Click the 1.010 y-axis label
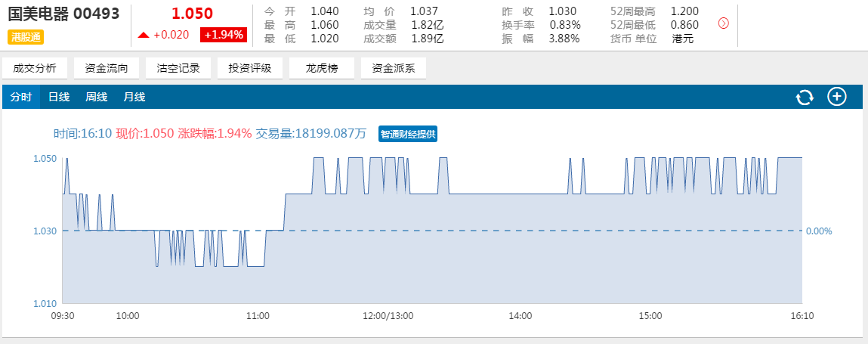Viewport: 868px width, 344px height. (x=46, y=304)
